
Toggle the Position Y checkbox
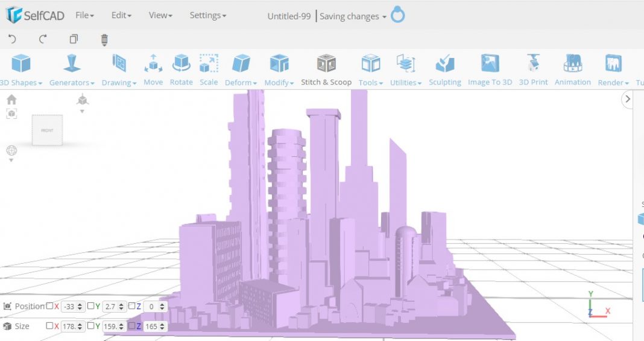[x=91, y=306]
